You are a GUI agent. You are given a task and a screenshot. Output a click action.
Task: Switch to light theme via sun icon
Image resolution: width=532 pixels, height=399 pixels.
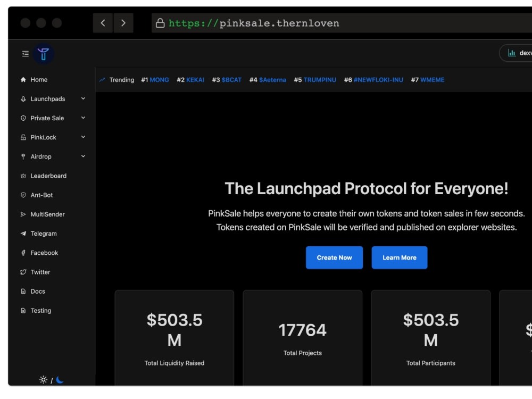pos(44,380)
